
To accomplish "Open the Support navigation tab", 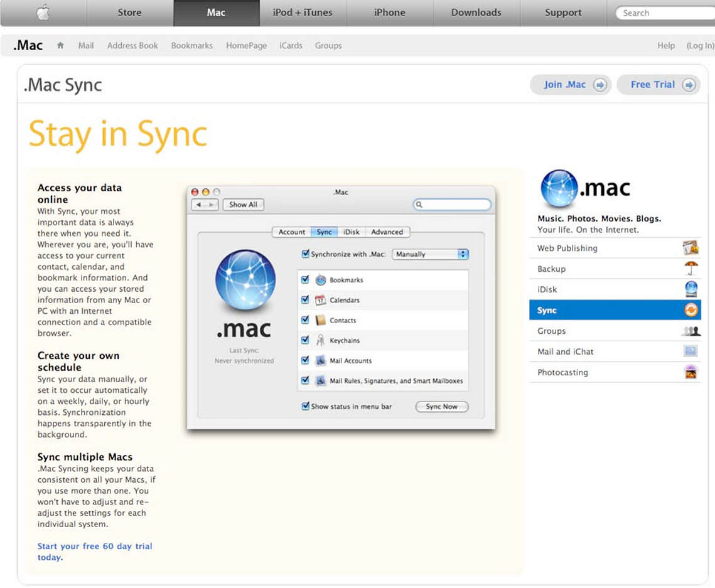I will coord(563,13).
